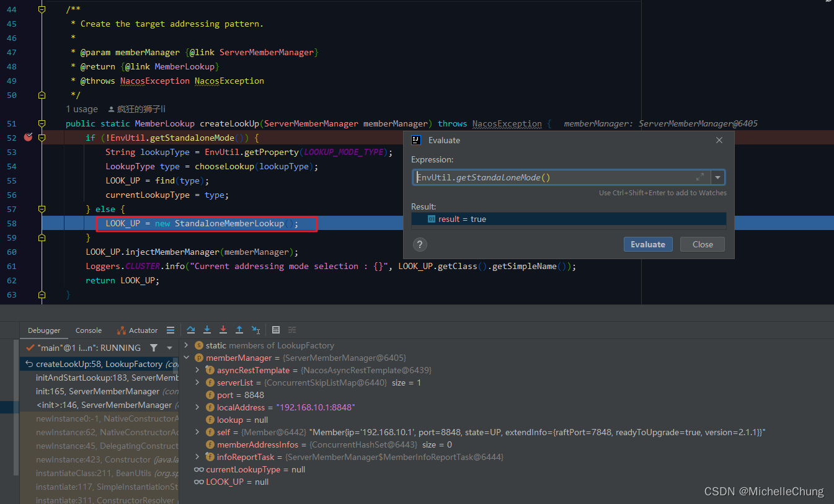Select the memberAddressInfos variable row
834x504 pixels.
click(329, 444)
